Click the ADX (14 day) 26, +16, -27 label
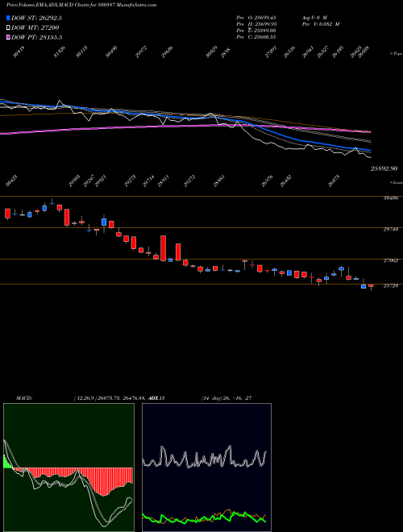The height and width of the screenshot is (532, 403). (226, 398)
